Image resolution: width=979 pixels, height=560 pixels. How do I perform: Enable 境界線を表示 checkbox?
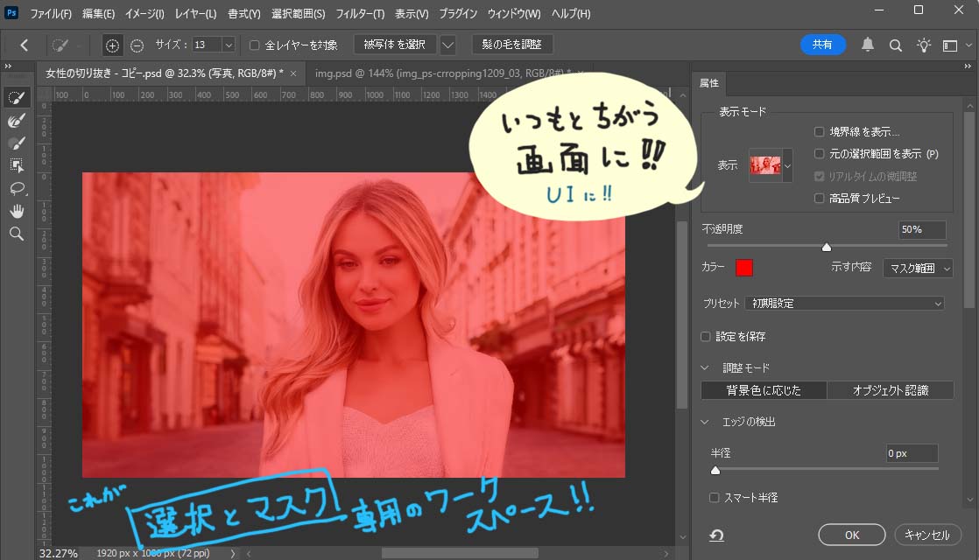[819, 132]
